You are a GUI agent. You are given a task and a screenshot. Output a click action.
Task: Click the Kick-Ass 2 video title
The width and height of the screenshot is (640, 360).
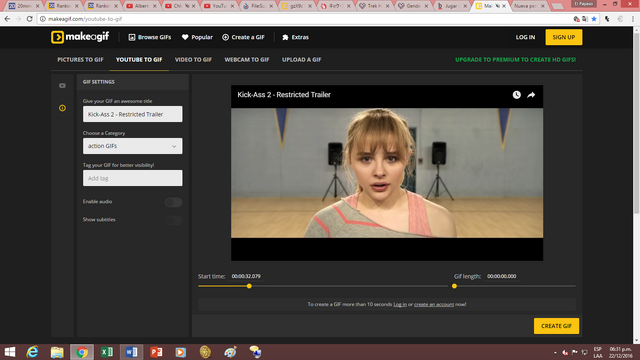pos(284,95)
